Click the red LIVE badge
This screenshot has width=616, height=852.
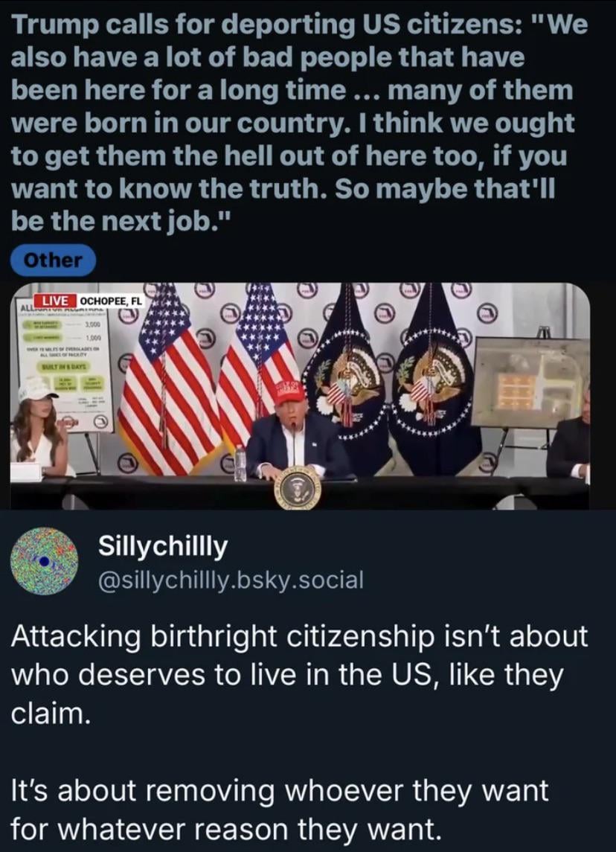point(55,301)
